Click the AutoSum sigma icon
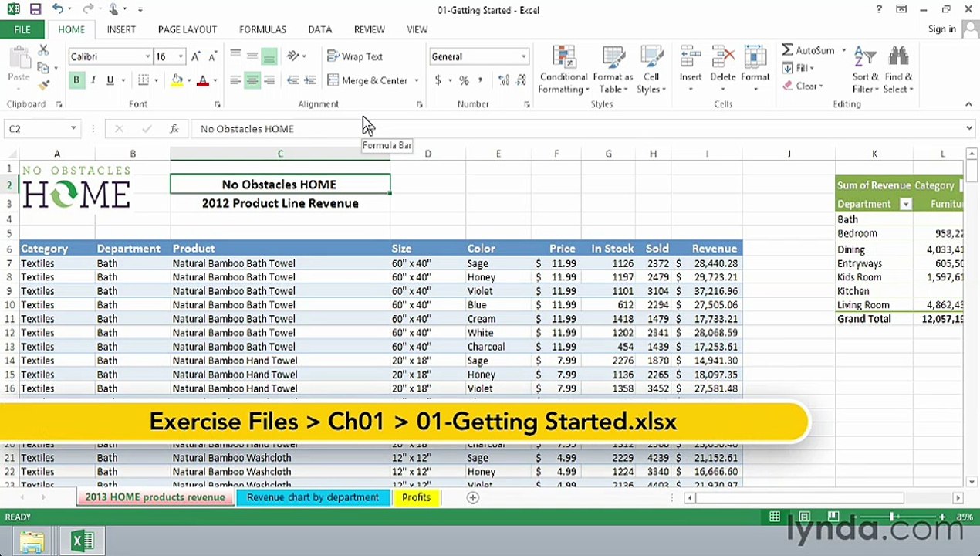This screenshot has height=556, width=980. click(787, 50)
